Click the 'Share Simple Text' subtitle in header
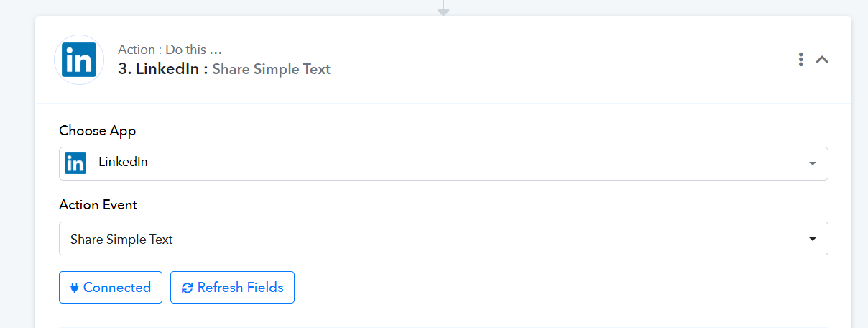The image size is (868, 328). pyautogui.click(x=272, y=70)
